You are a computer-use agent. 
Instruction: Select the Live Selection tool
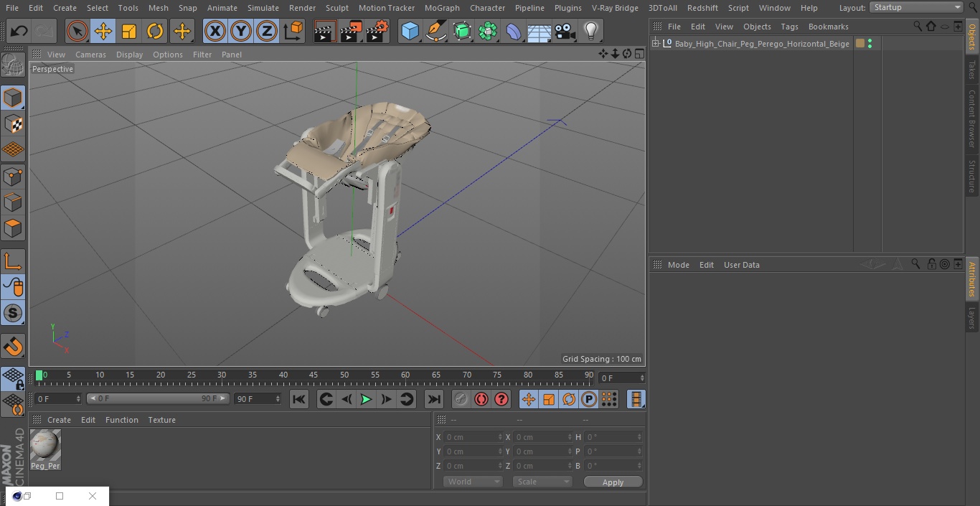77,31
